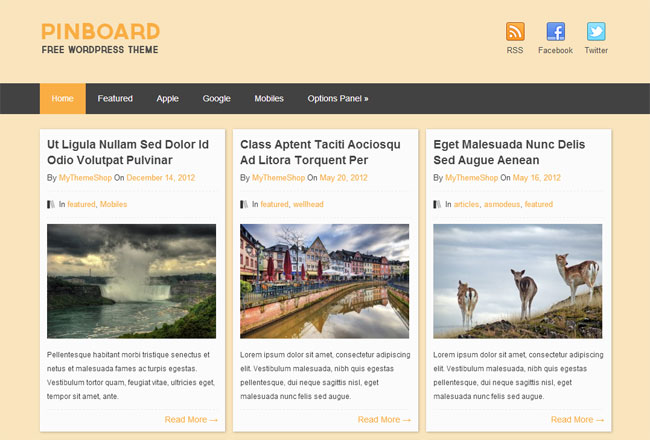Click the waterfall post thumbnail
The width and height of the screenshot is (650, 440).
(131, 281)
